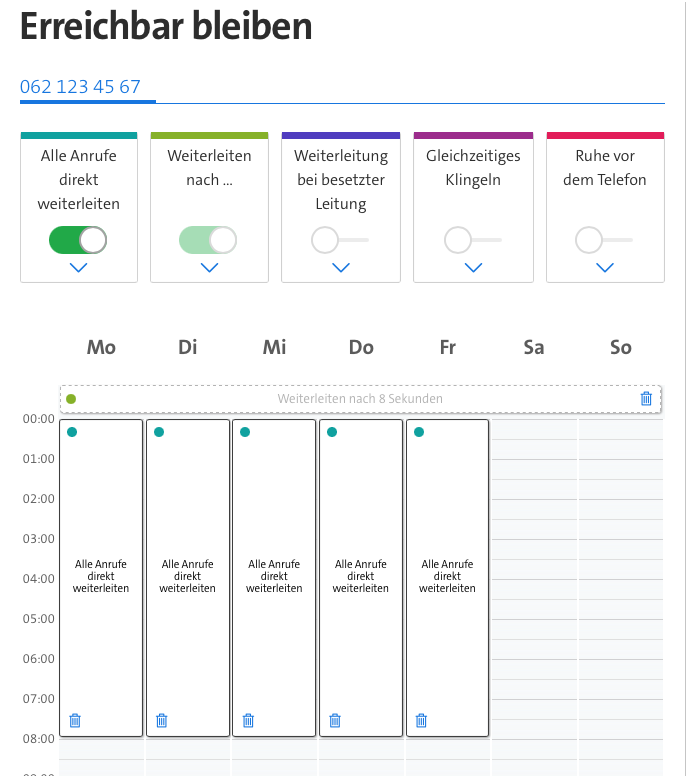Viewport: 696px width, 776px height.
Task: Disable 'Alle Anrufe direkt weiterleiten' toggle
Action: (x=78, y=240)
